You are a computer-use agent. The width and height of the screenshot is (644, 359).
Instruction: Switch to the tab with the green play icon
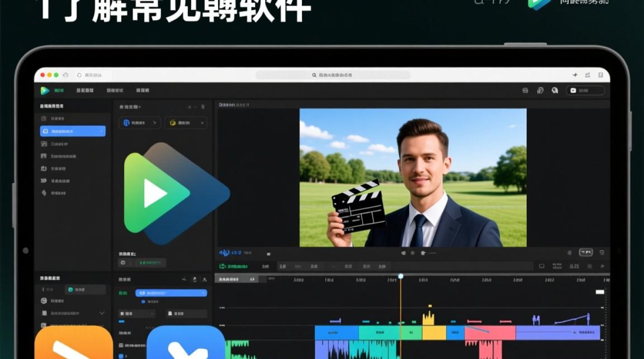[x=86, y=290]
